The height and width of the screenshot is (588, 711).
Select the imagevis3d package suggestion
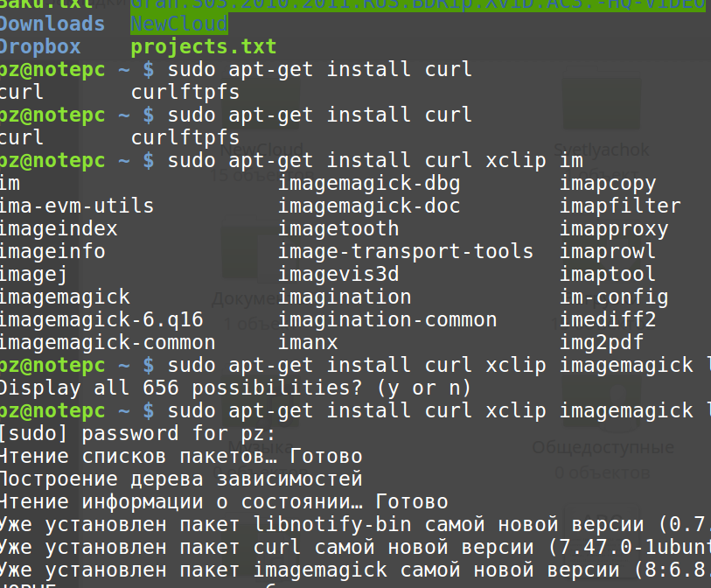point(338,275)
